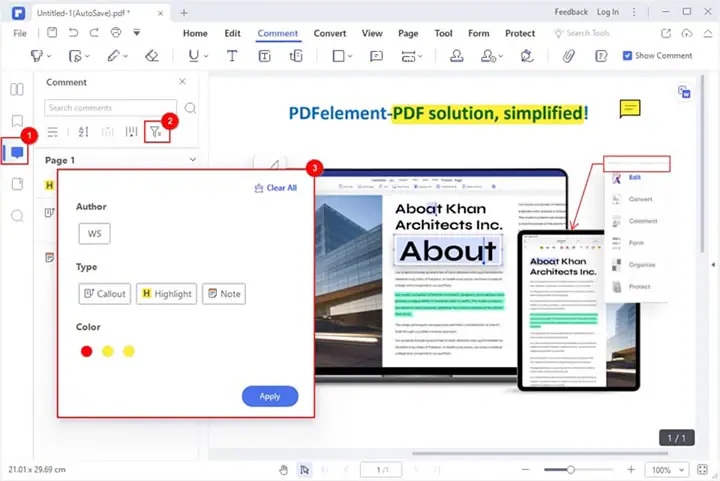Open the Create stamp tool
This screenshot has height=481, width=720.
point(488,56)
